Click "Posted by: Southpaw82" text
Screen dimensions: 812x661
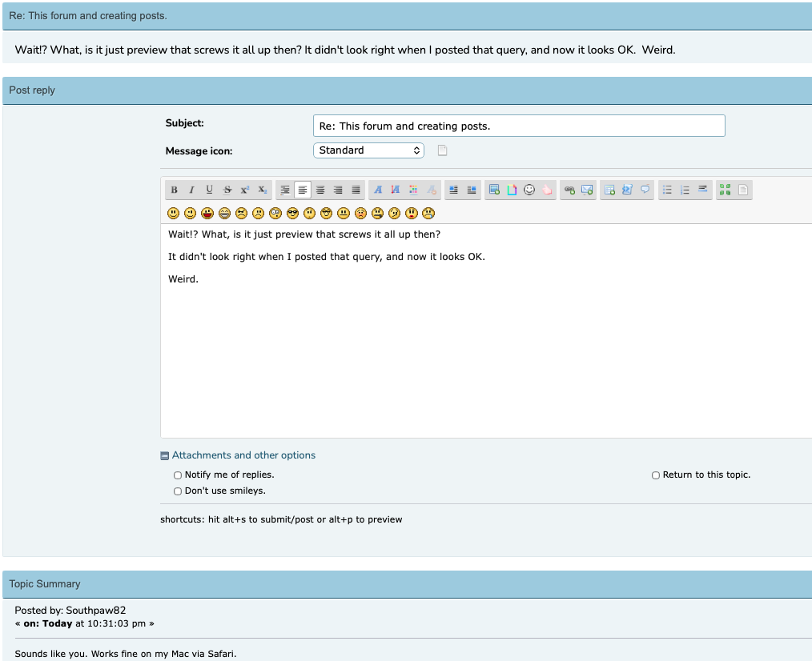click(70, 611)
